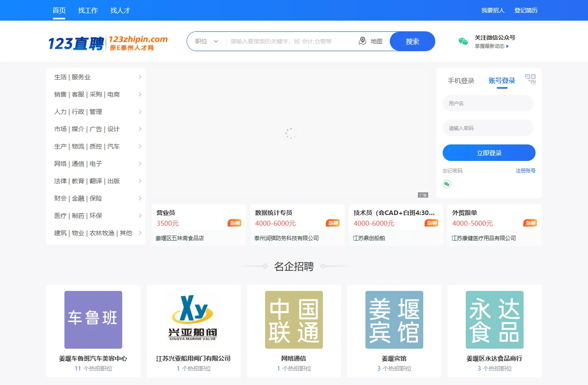
Task: Open the 永达食品 company logo
Action: pos(495,320)
